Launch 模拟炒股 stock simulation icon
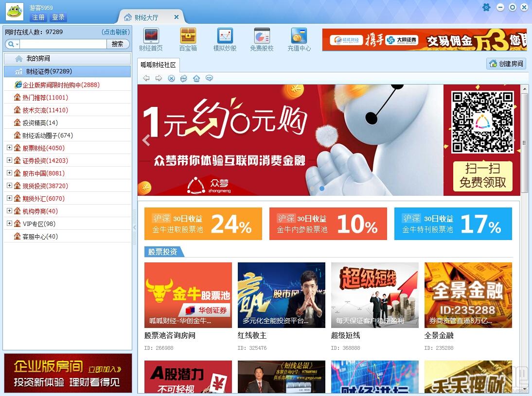This screenshot has height=396, width=532. tap(225, 40)
